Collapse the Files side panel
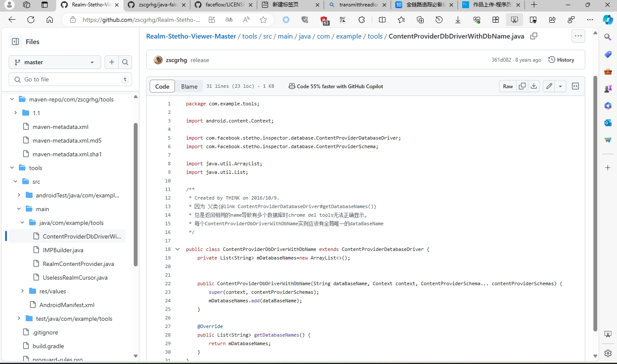Image resolution: width=617 pixels, height=364 pixels. coord(15,42)
